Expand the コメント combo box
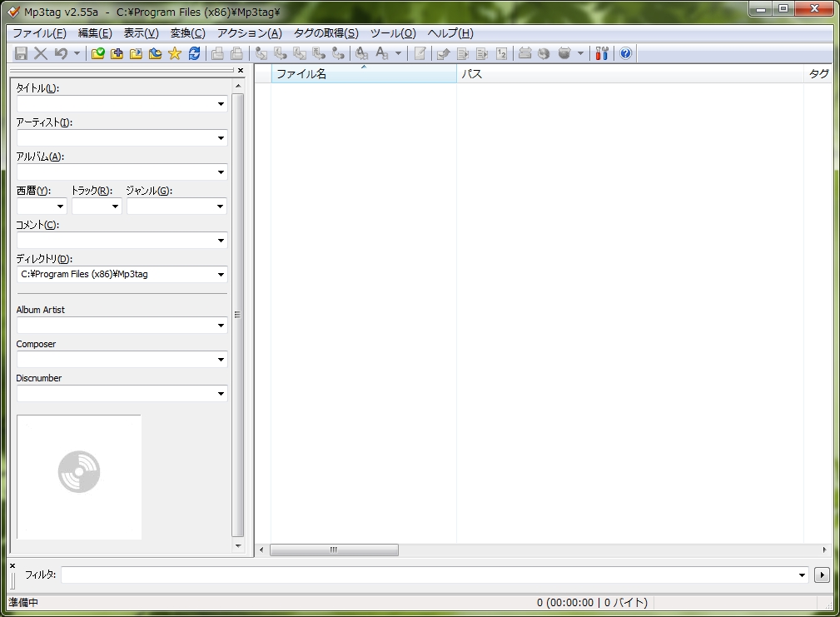 coord(221,241)
